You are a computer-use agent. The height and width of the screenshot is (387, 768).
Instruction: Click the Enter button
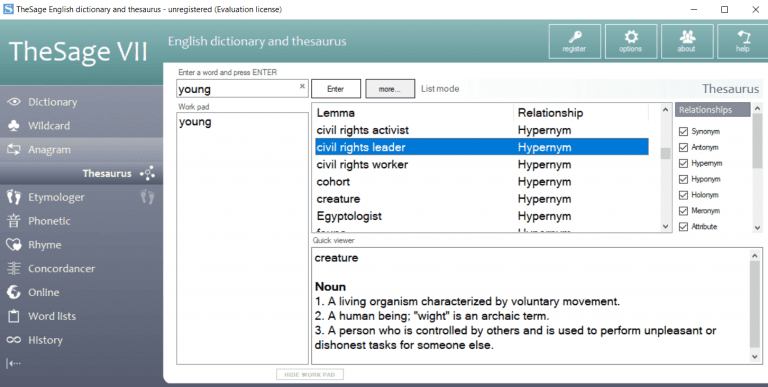tap(336, 89)
